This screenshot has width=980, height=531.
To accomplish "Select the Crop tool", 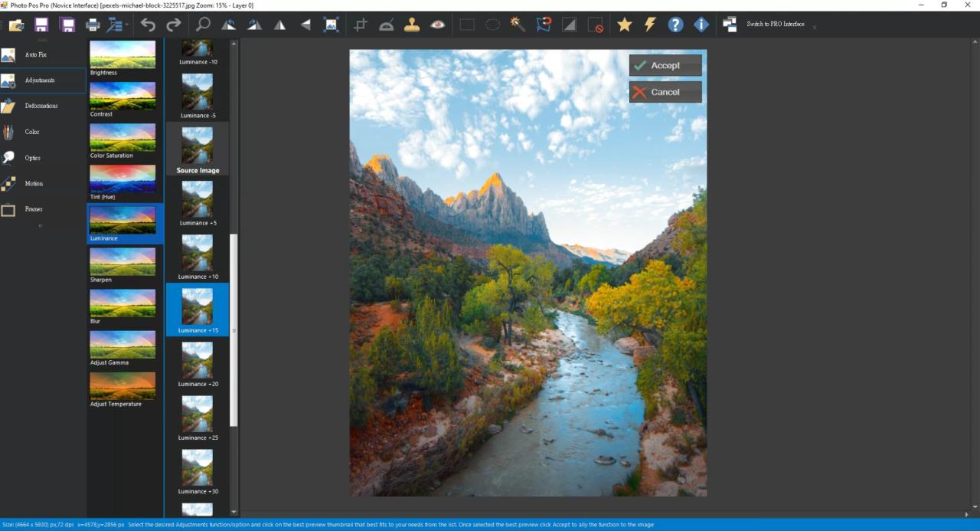I will (x=361, y=25).
